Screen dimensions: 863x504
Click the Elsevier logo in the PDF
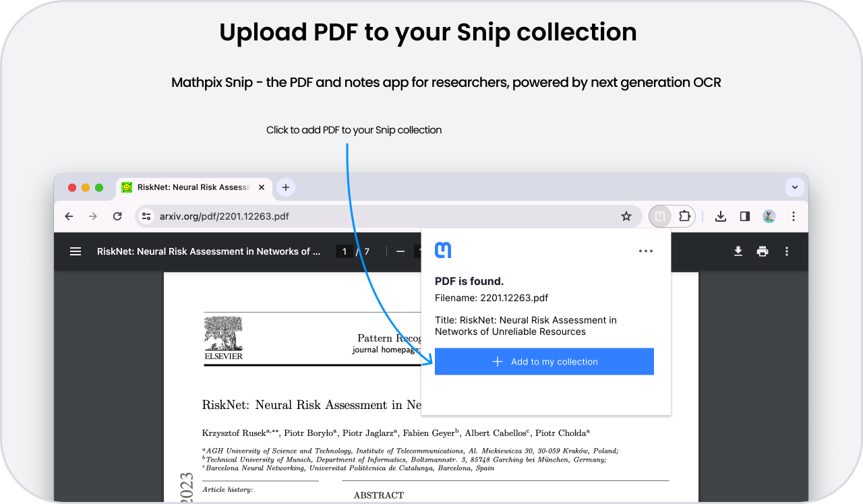[223, 338]
